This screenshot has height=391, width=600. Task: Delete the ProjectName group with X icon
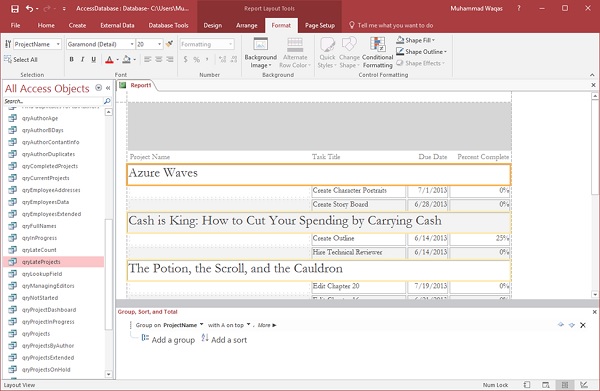[x=583, y=325]
